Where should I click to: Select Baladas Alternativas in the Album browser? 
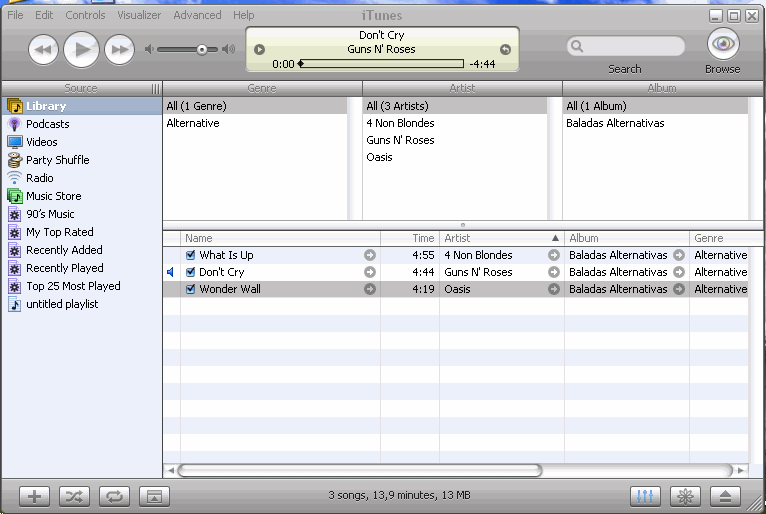tap(656, 123)
